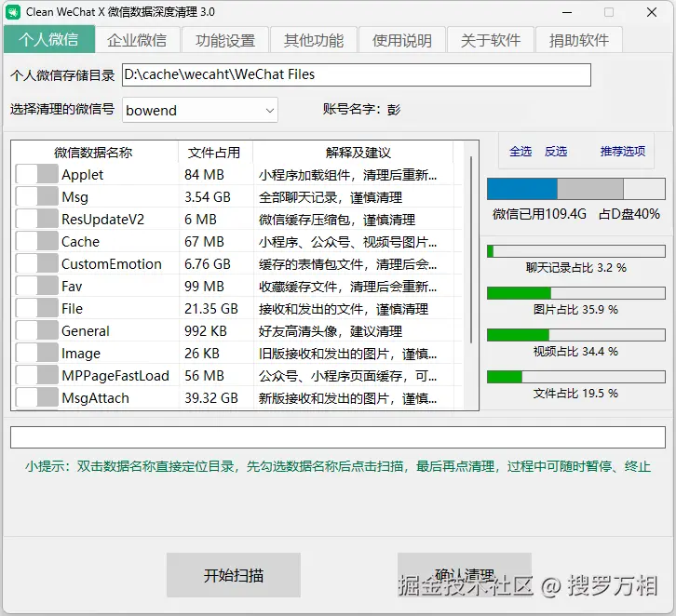Click the 992 KB size cell
676x616 pixels.
click(x=206, y=331)
